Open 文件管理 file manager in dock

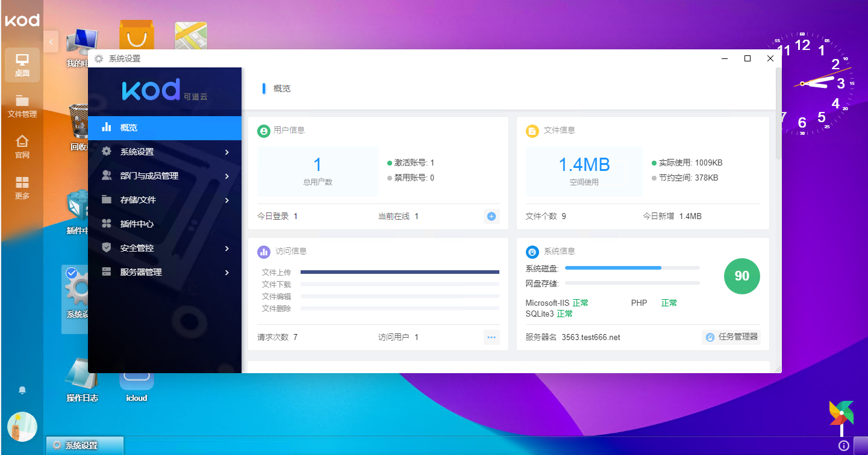coord(22,106)
